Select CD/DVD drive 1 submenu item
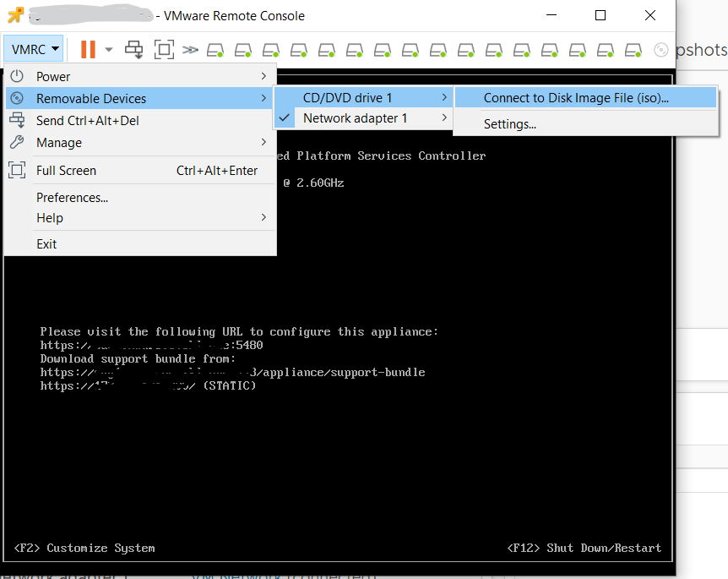728x579 pixels. click(362, 97)
